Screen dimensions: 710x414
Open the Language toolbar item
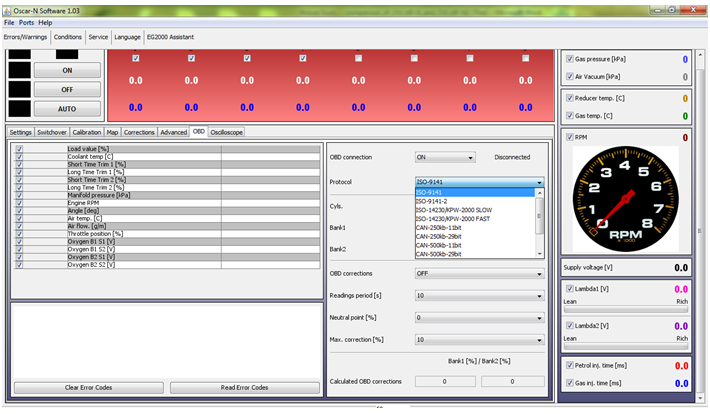pos(127,37)
